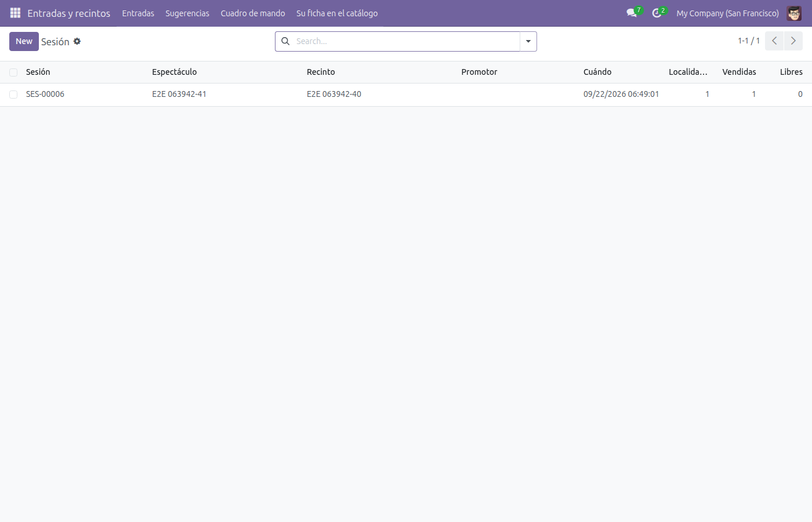This screenshot has height=522, width=812.
Task: Open the Sugerencias menu
Action: click(x=187, y=13)
